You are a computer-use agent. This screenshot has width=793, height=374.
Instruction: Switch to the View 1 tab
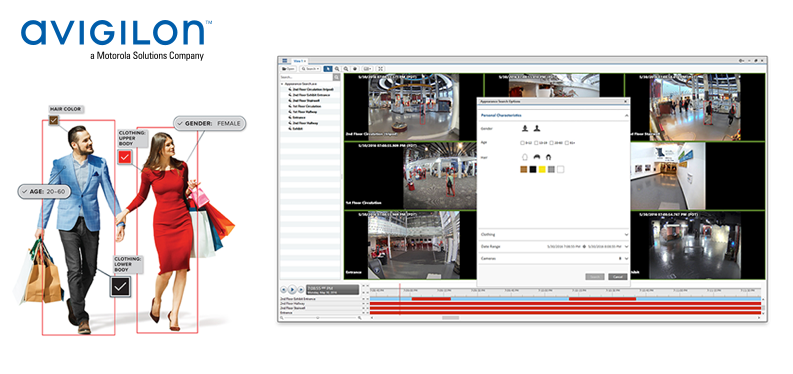coord(298,61)
